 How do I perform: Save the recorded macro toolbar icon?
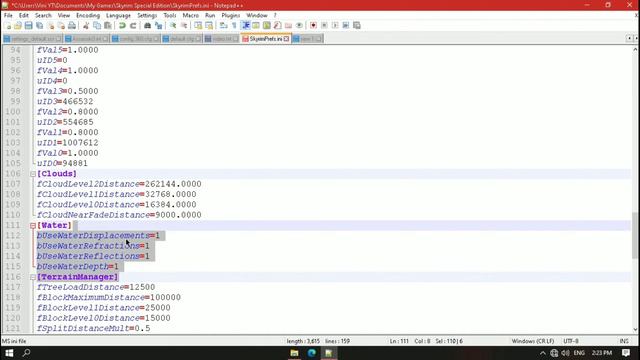pos(357,25)
